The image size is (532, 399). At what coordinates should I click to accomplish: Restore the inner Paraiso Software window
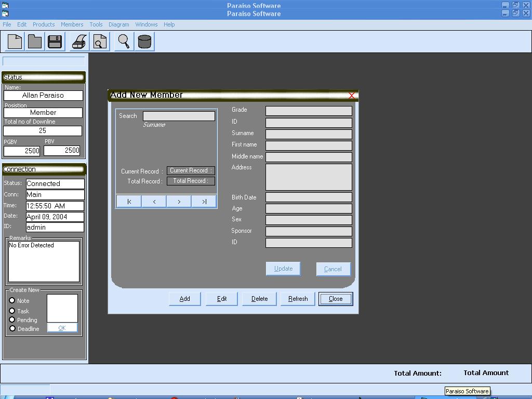(x=516, y=13)
